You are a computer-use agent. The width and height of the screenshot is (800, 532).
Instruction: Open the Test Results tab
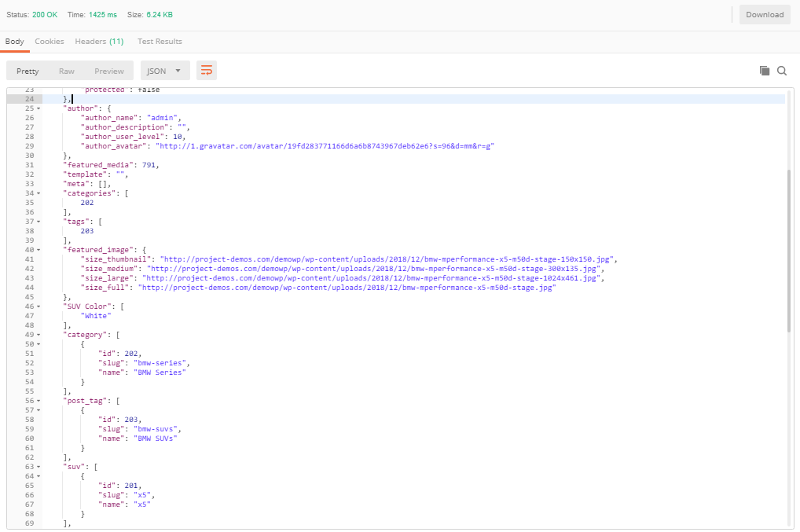pyautogui.click(x=160, y=42)
